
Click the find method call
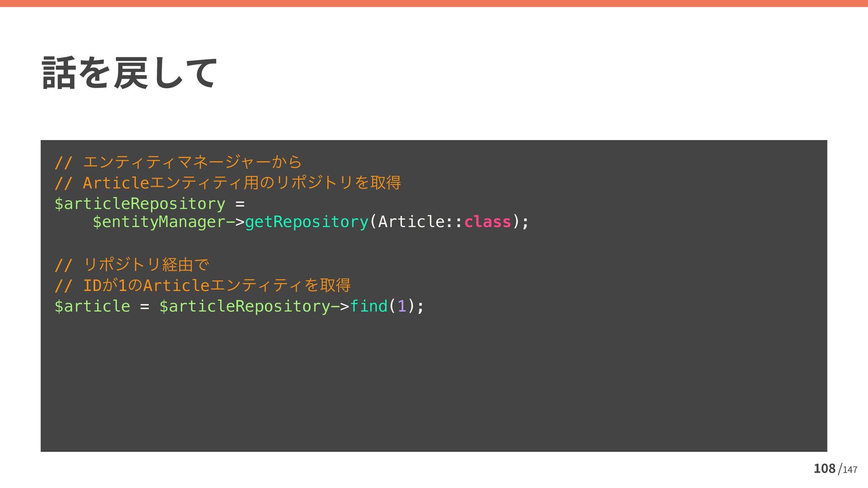[368, 306]
